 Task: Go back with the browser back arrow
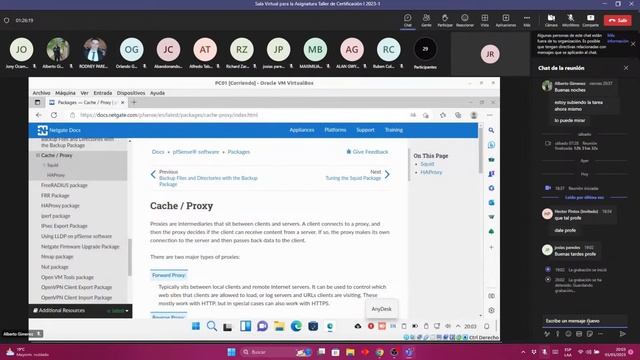[39, 115]
